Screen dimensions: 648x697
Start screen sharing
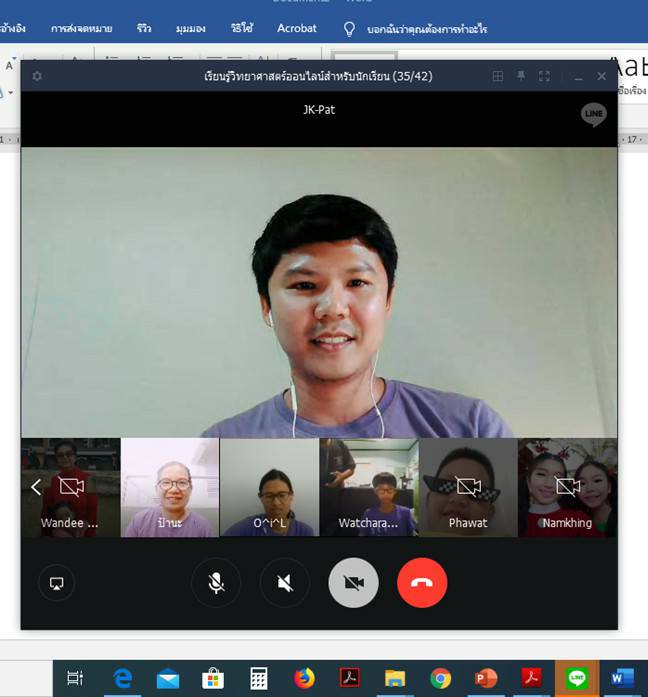56,583
